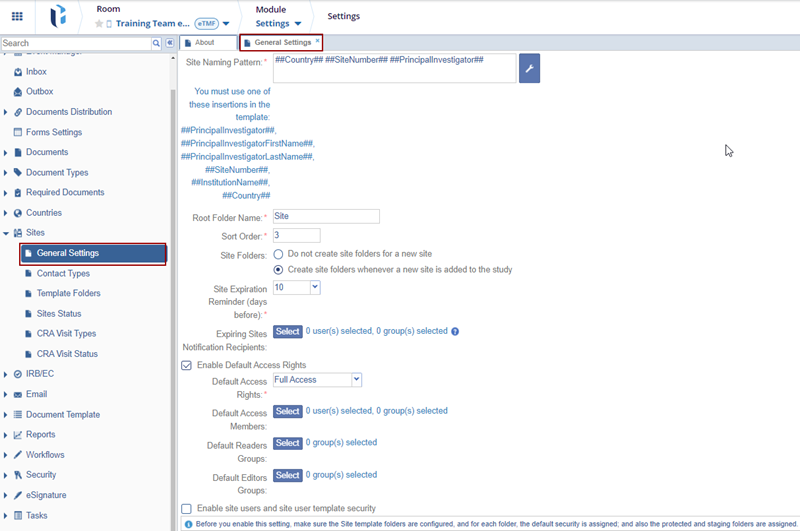
Task: Click the Document Types tag icon
Action: tap(18, 172)
